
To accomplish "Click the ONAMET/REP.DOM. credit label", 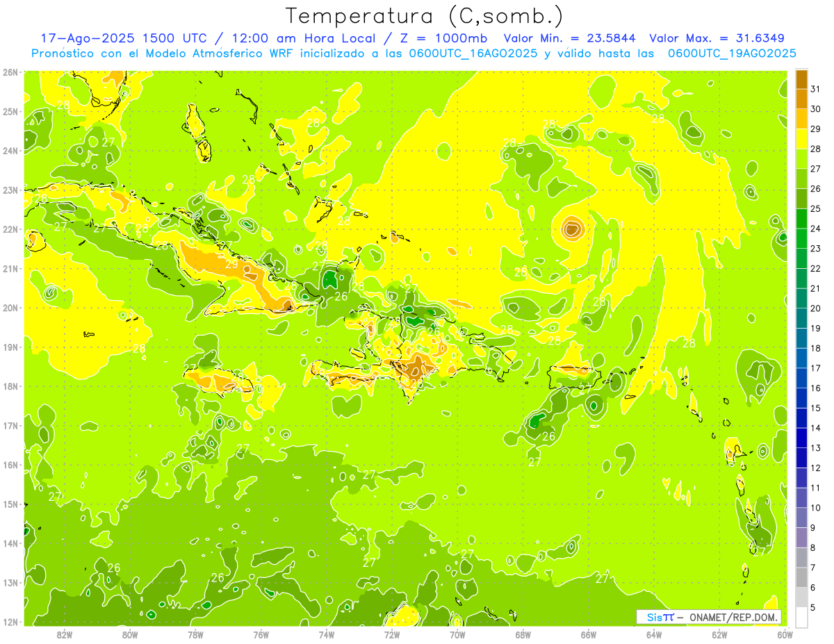I will coord(735,617).
